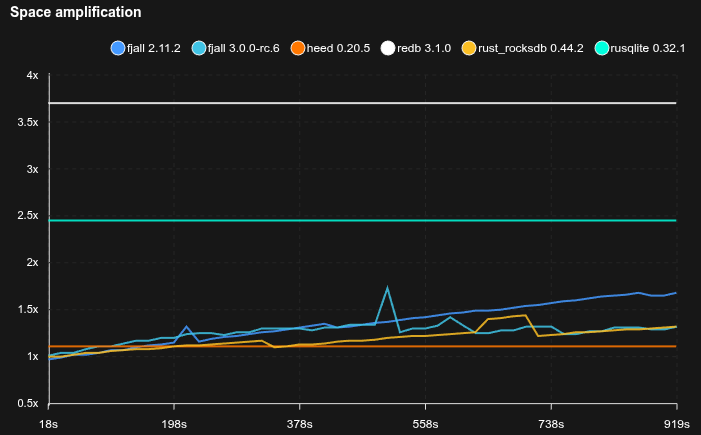Viewport: 701px width, 435px height.
Task: Click the light-blue fjall 3.0.0-rc.6 legend circle
Action: (x=199, y=48)
